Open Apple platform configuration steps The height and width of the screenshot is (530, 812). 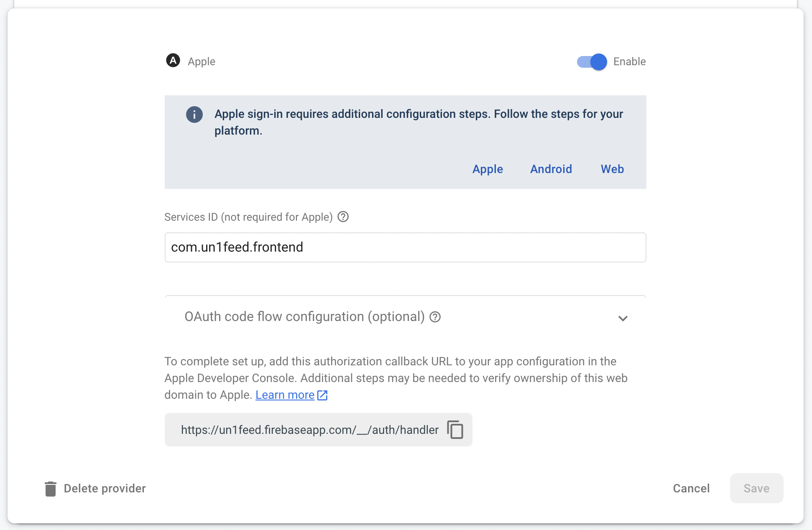[488, 169]
